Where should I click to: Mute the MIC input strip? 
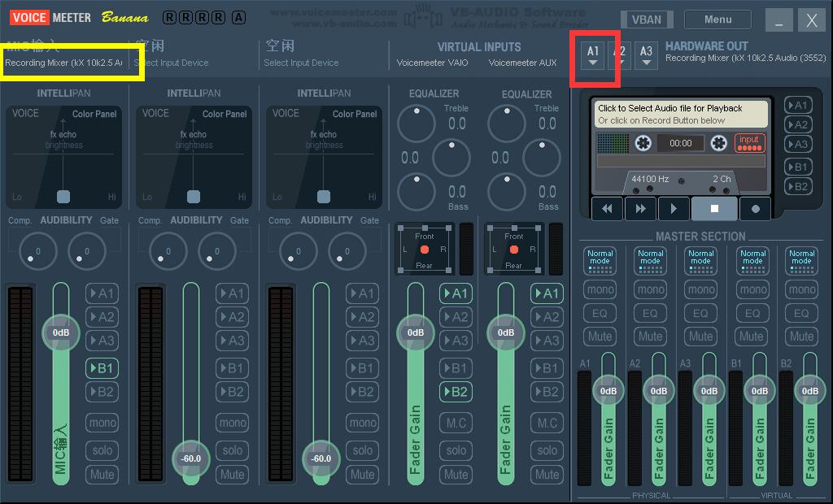[102, 474]
